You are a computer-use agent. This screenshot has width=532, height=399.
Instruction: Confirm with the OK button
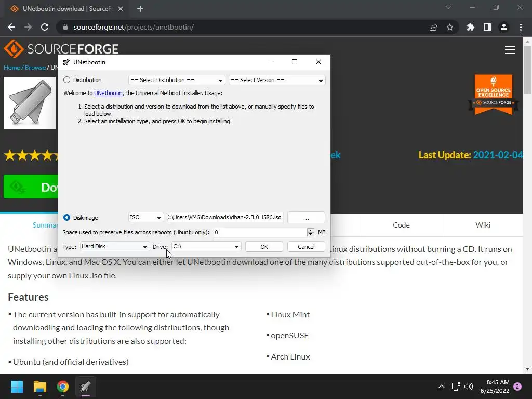point(264,247)
